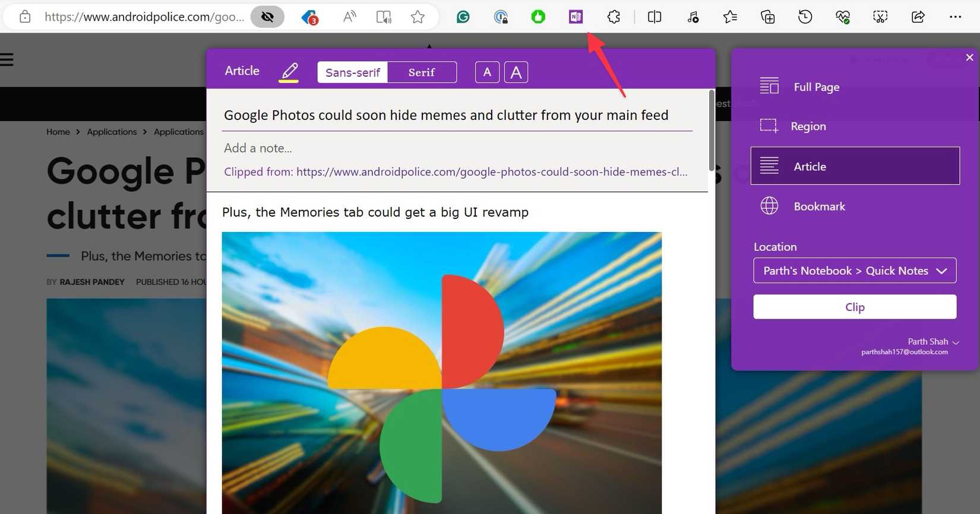Open the Grammarly extension icon

(463, 17)
